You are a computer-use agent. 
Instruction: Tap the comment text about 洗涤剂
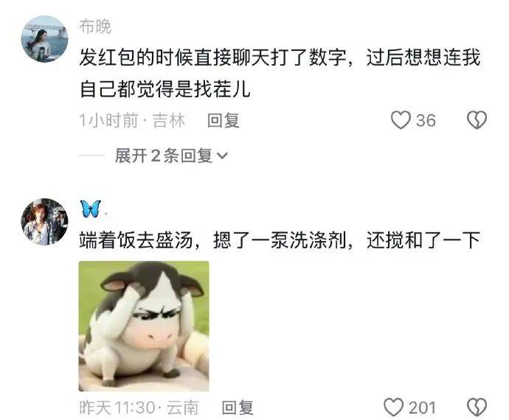click(x=280, y=241)
